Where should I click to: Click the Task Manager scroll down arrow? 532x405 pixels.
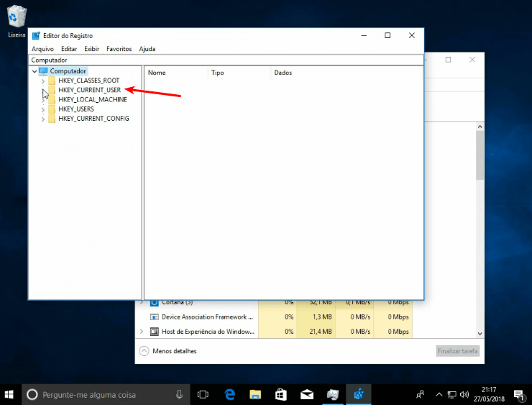(480, 334)
